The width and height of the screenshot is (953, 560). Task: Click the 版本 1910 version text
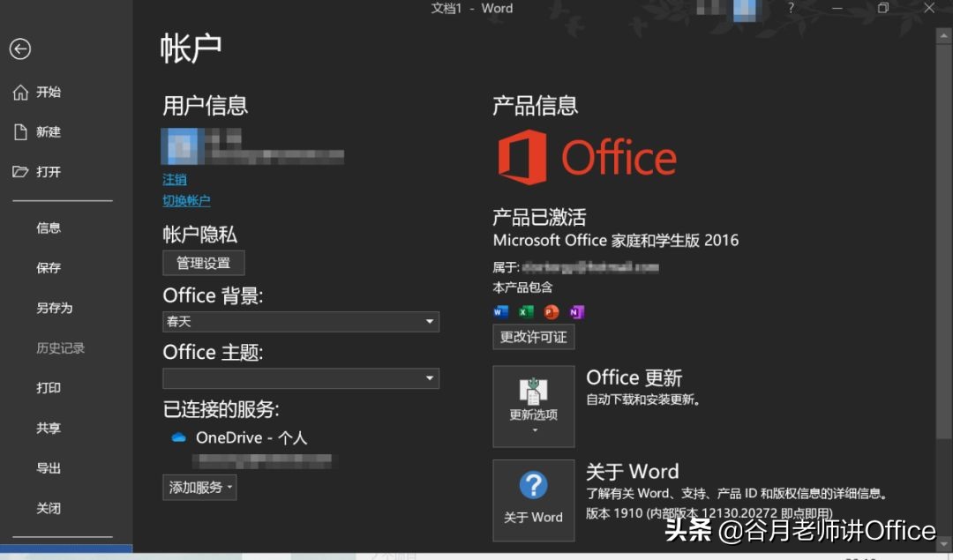[709, 513]
